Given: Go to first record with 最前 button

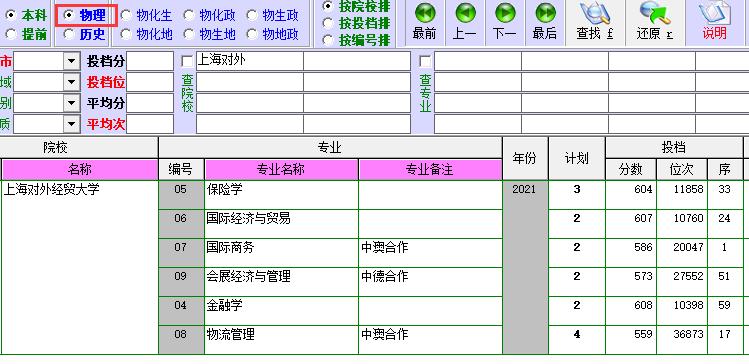Looking at the screenshot, I should point(425,22).
